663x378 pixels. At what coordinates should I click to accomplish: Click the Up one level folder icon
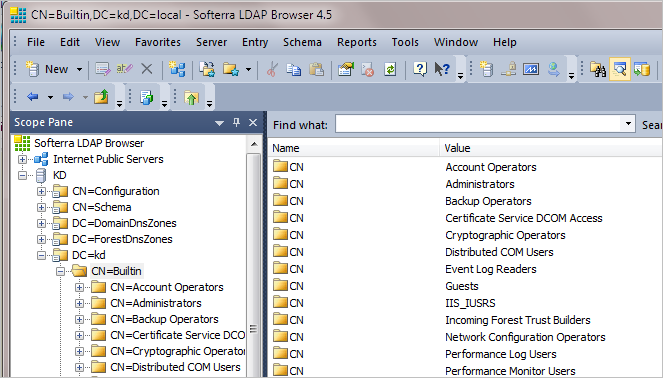[101, 97]
